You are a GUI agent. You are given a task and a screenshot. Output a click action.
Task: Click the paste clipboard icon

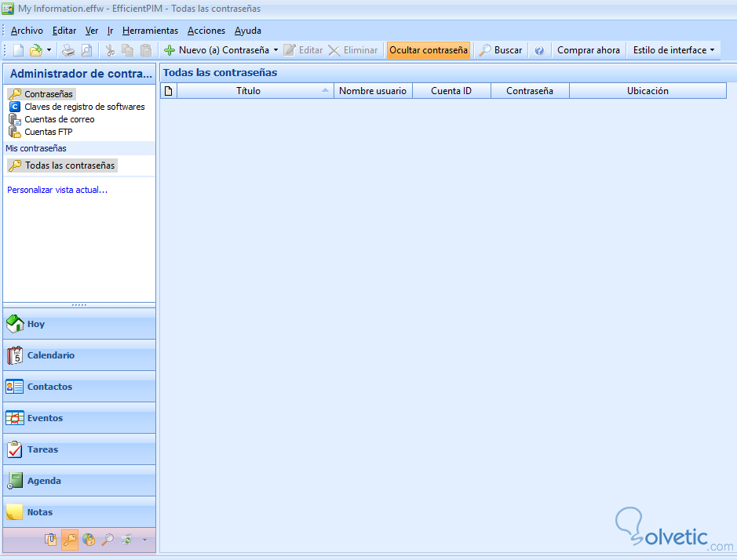[x=147, y=50]
